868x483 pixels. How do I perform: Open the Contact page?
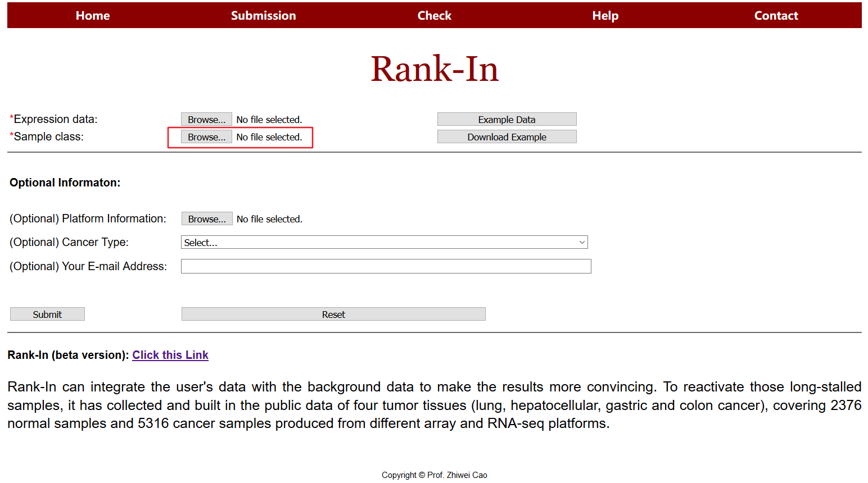[776, 16]
